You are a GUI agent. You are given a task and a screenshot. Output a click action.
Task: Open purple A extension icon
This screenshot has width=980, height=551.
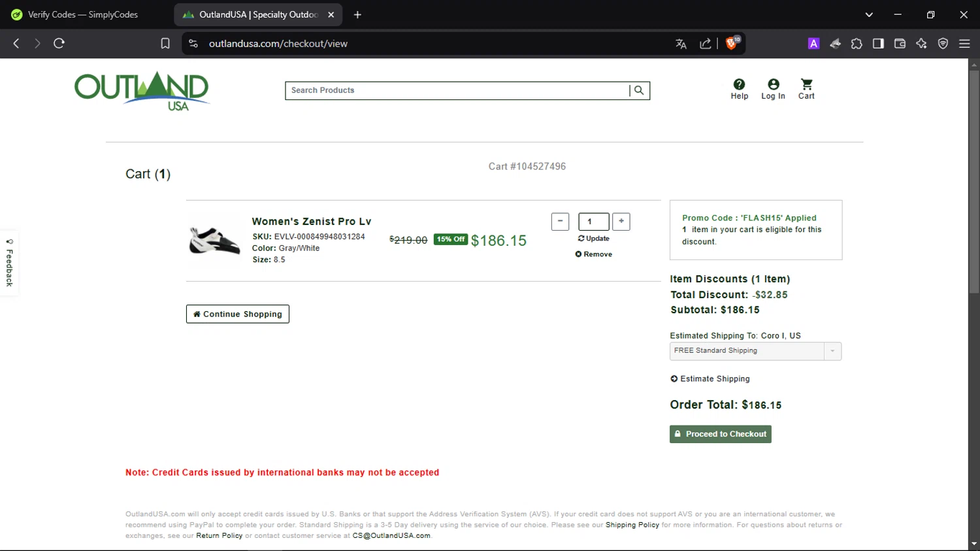click(x=813, y=43)
